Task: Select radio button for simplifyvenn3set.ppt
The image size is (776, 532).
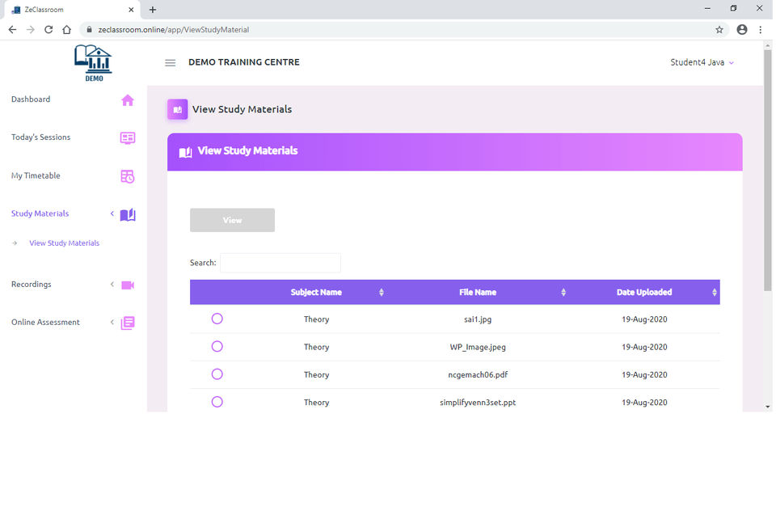Action: click(x=217, y=402)
